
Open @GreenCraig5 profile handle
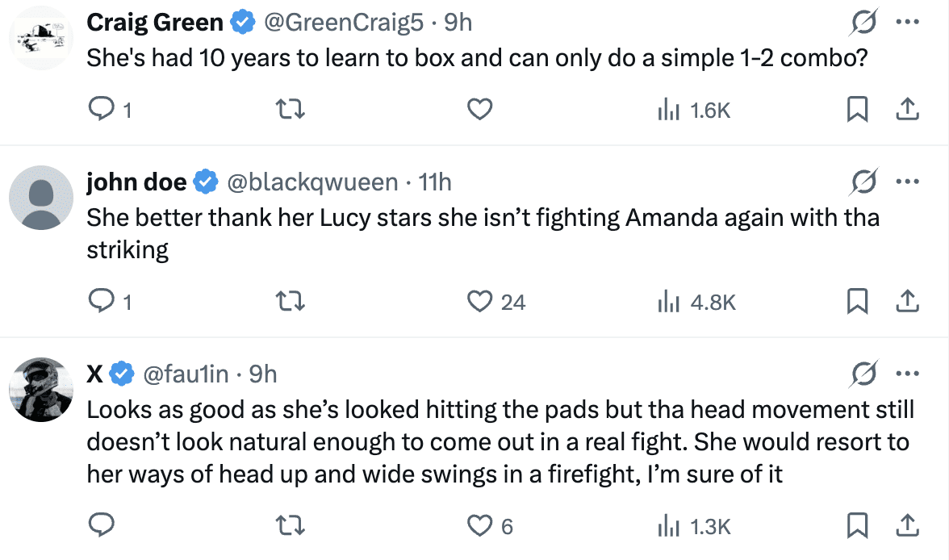(x=344, y=23)
